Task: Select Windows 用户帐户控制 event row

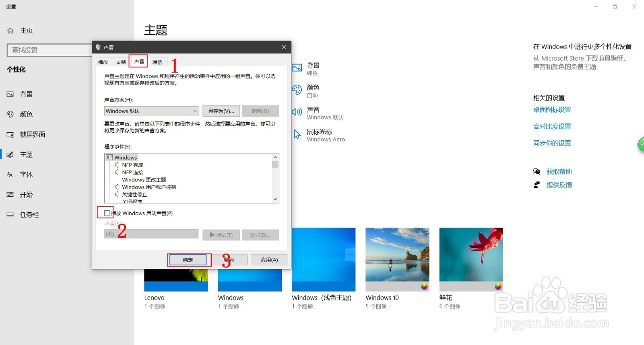Action: click(x=149, y=187)
